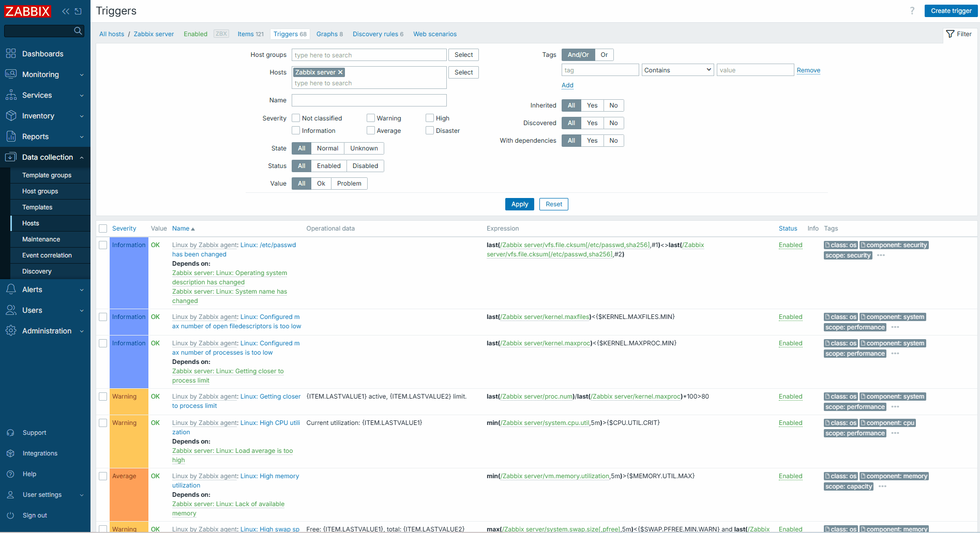This screenshot has width=980, height=533.
Task: Toggle the Filter funnel icon
Action: point(950,34)
